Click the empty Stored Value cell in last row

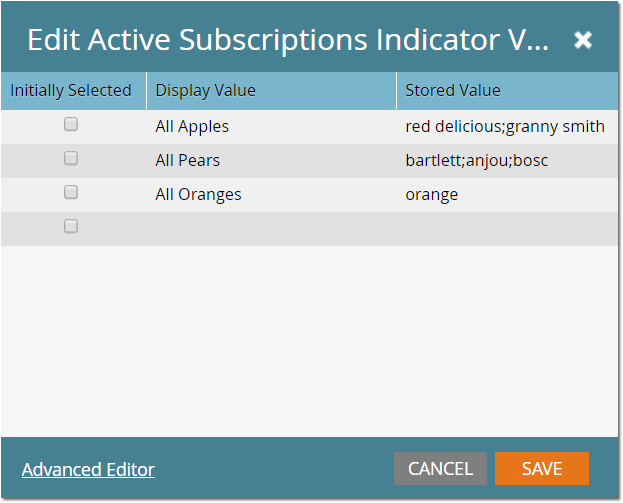point(505,228)
